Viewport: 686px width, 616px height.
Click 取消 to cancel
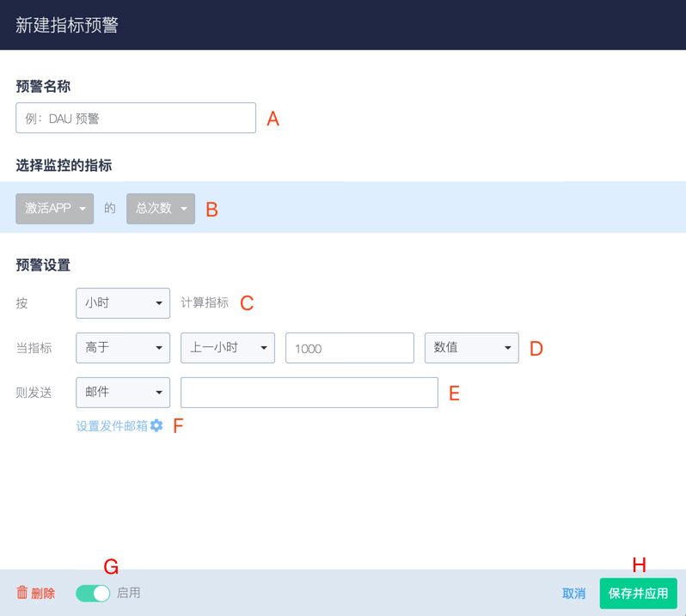click(573, 594)
